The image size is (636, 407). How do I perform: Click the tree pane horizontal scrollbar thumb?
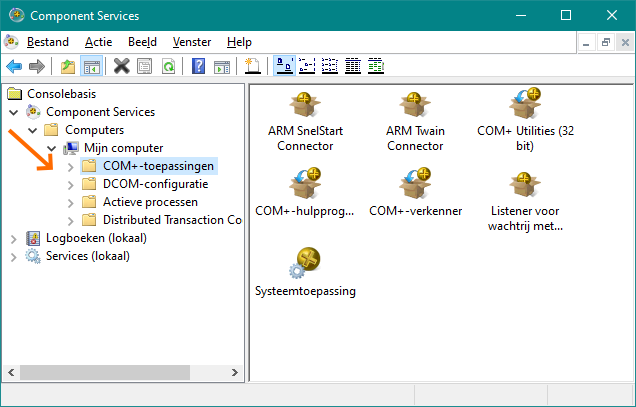coord(105,372)
